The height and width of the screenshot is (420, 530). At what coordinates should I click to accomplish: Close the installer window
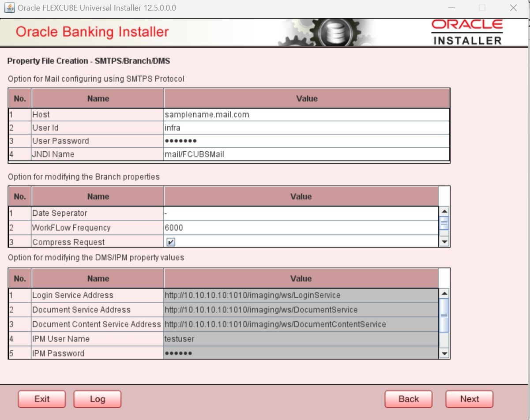(513, 8)
